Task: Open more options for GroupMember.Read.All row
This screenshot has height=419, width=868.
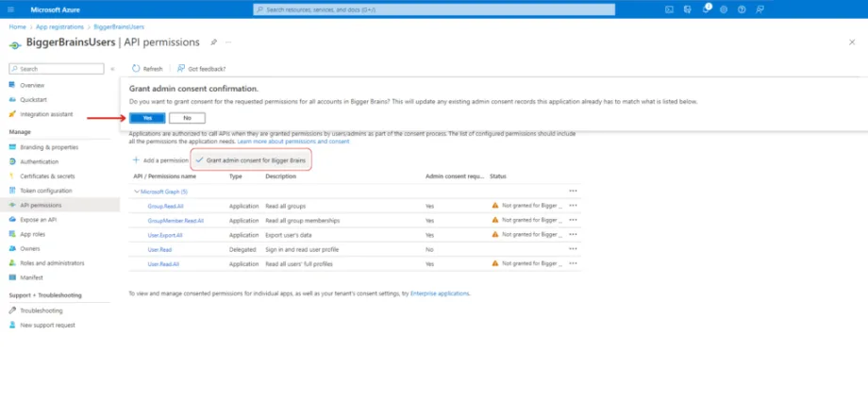Action: point(573,220)
